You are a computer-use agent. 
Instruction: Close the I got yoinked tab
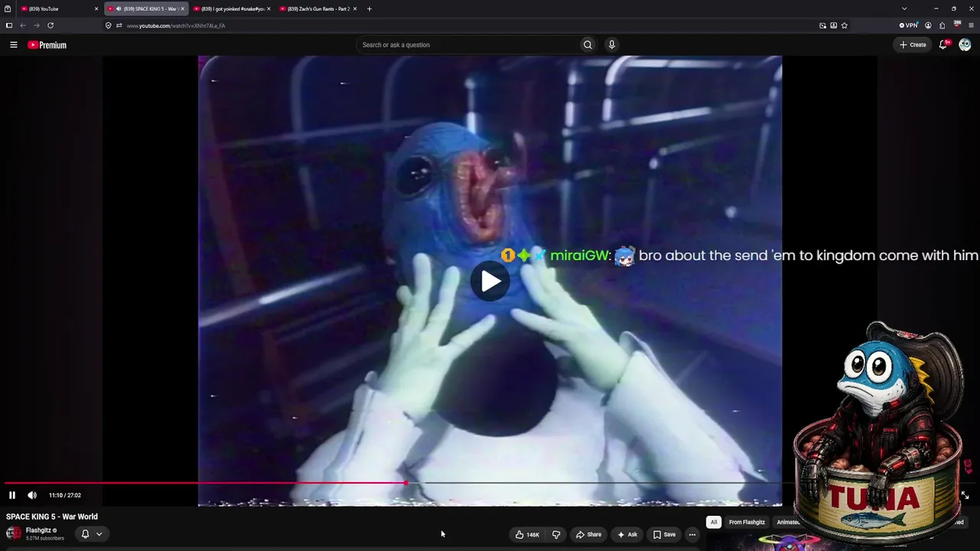pos(269,9)
